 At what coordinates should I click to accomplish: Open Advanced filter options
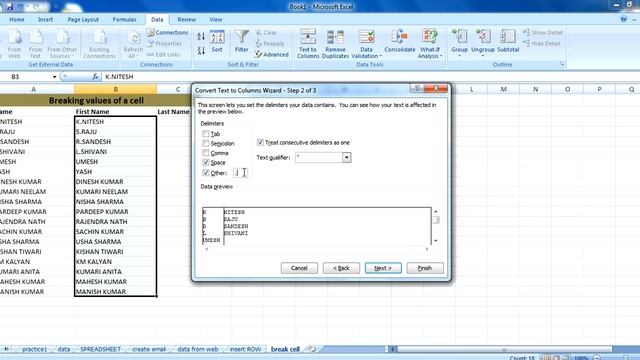[x=272, y=54]
